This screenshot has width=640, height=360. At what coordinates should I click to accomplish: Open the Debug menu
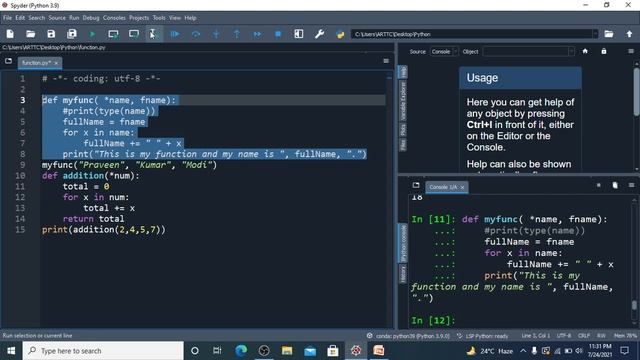[x=91, y=18]
